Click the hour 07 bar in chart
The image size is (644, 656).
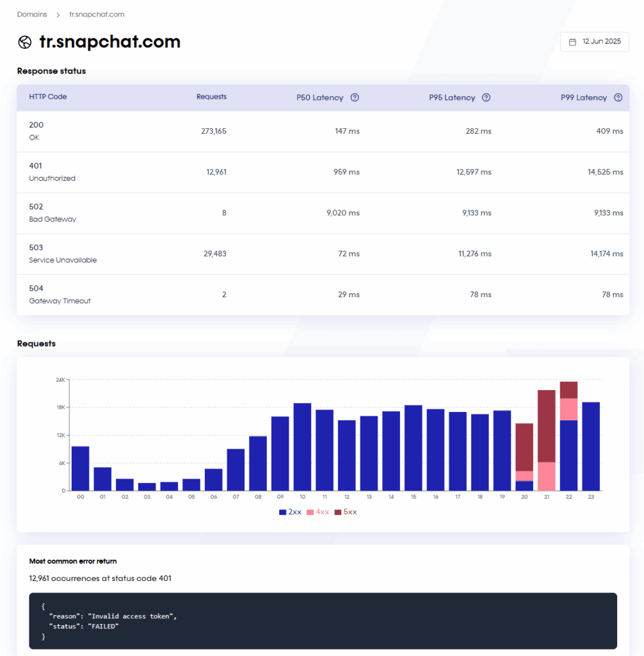point(236,470)
